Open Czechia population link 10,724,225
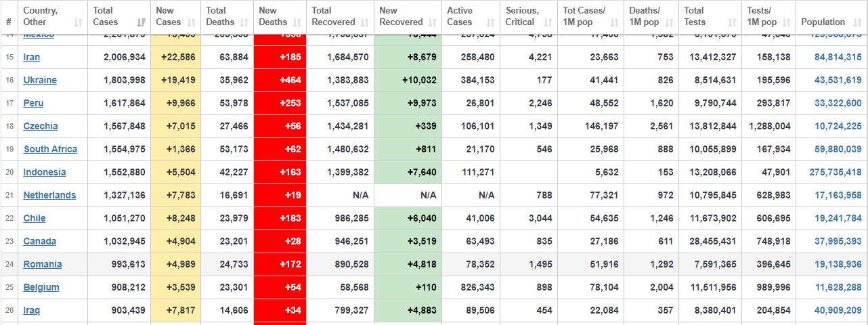The height and width of the screenshot is (325, 868). coord(838,126)
